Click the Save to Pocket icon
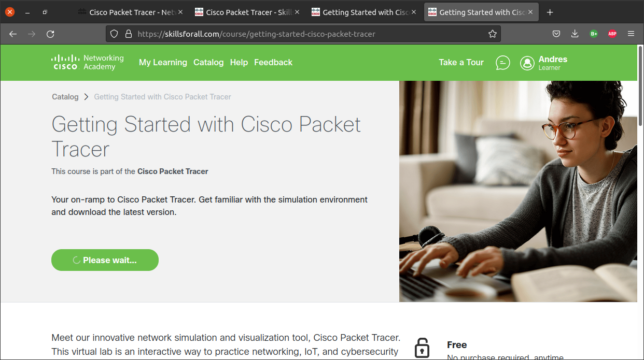Viewport: 644px width, 360px height. [556, 34]
